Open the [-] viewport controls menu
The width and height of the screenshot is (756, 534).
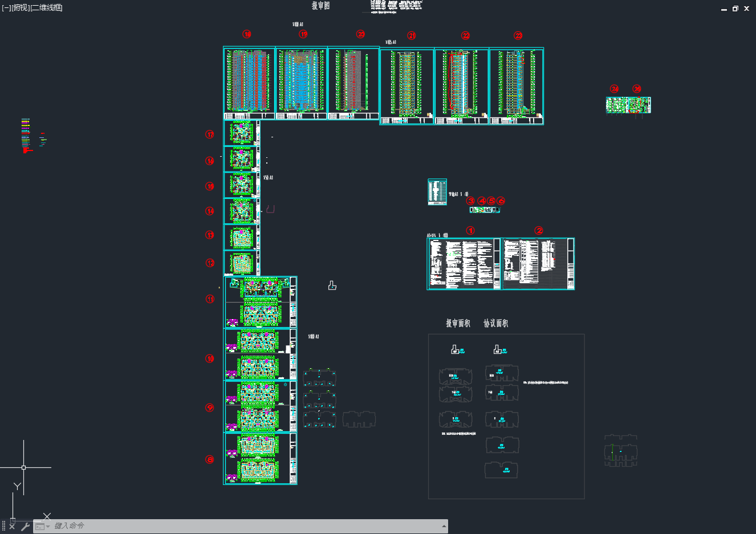click(6, 7)
